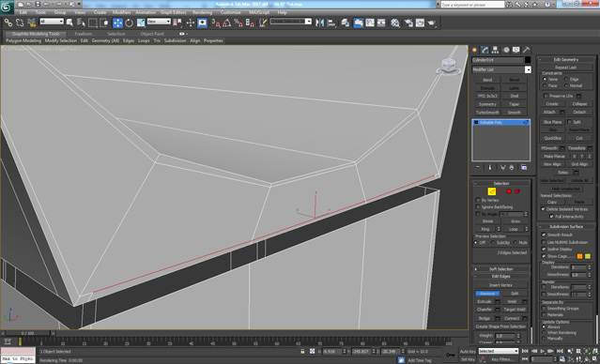Open the Motion panel wheel icon
The image size is (600, 364).
point(506,50)
